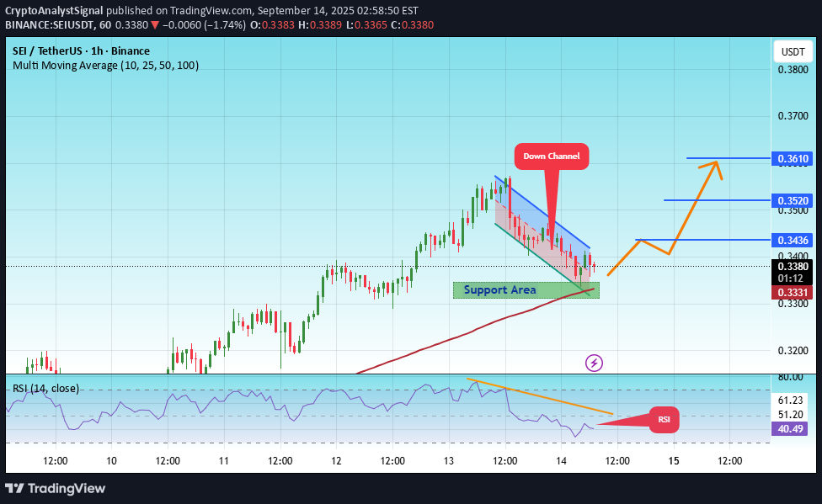Click the CryptoAnalystSignal author name
The image size is (822, 504).
[54, 10]
